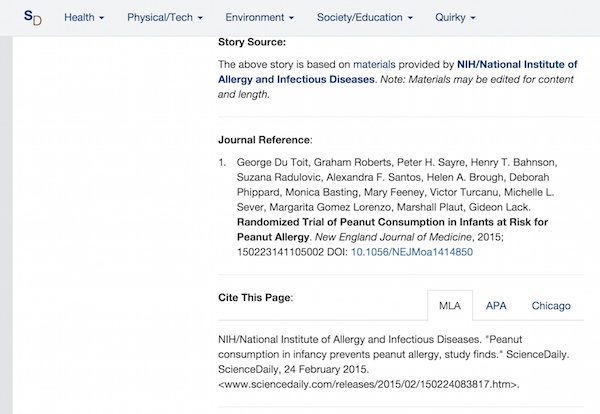Click the 'Journal Reference' heading

pyautogui.click(x=266, y=139)
